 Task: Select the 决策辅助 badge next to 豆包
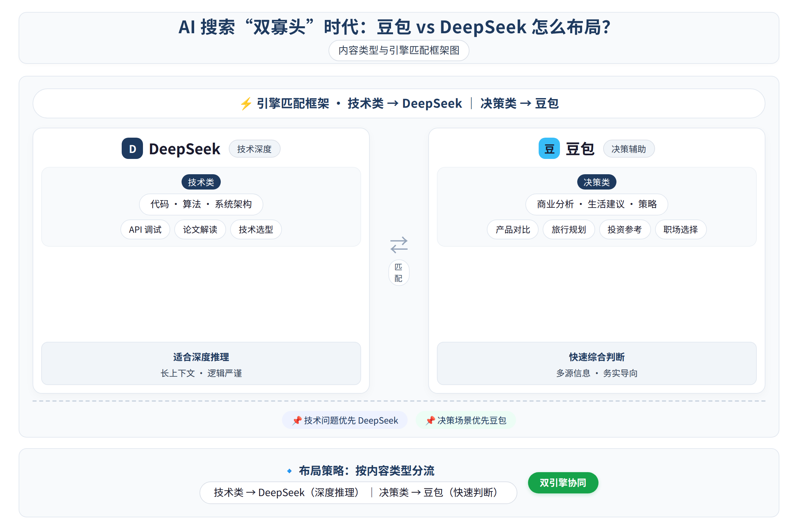click(629, 149)
